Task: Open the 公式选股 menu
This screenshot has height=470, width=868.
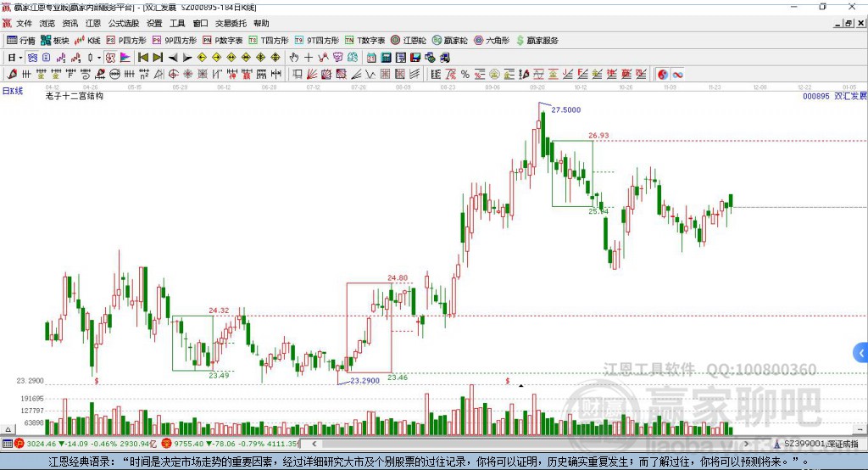Action: click(x=124, y=23)
